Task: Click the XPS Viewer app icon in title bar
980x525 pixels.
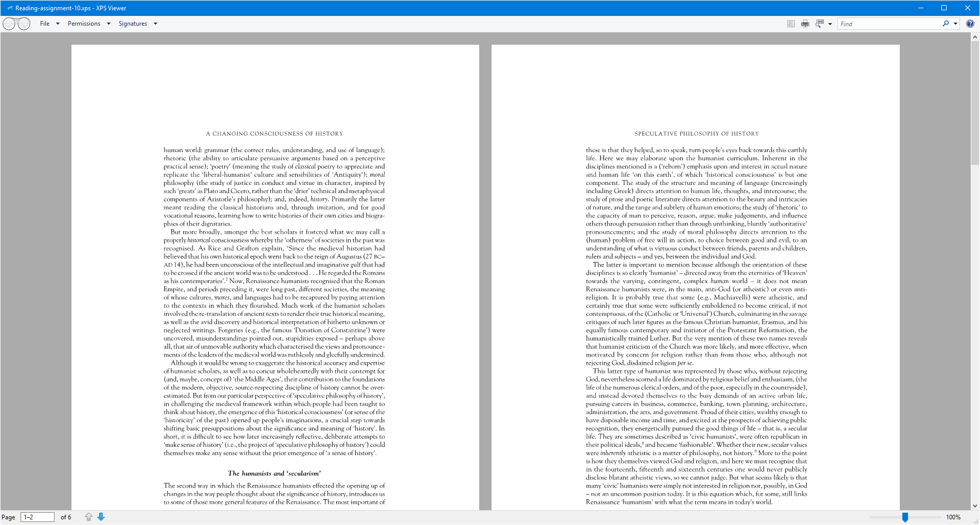Action: 10,8
